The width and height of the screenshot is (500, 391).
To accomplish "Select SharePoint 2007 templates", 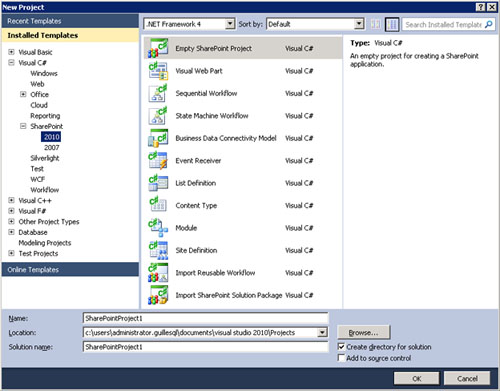I will pyautogui.click(x=51, y=147).
